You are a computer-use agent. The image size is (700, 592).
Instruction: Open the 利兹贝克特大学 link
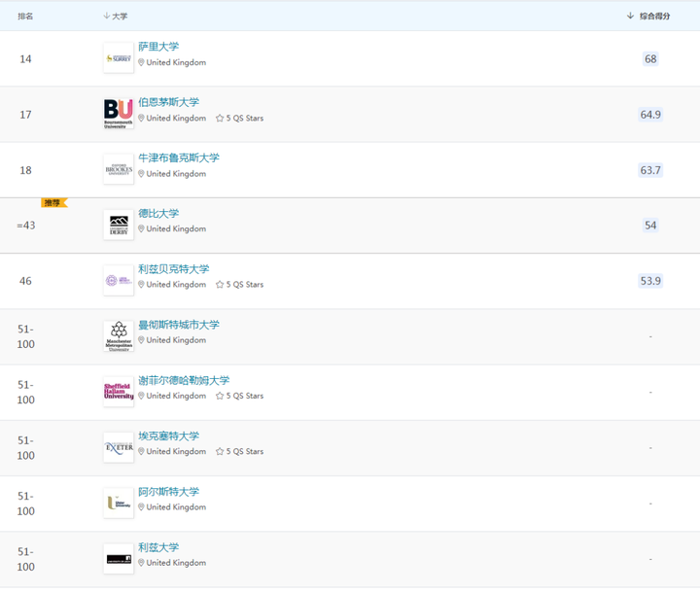174,268
